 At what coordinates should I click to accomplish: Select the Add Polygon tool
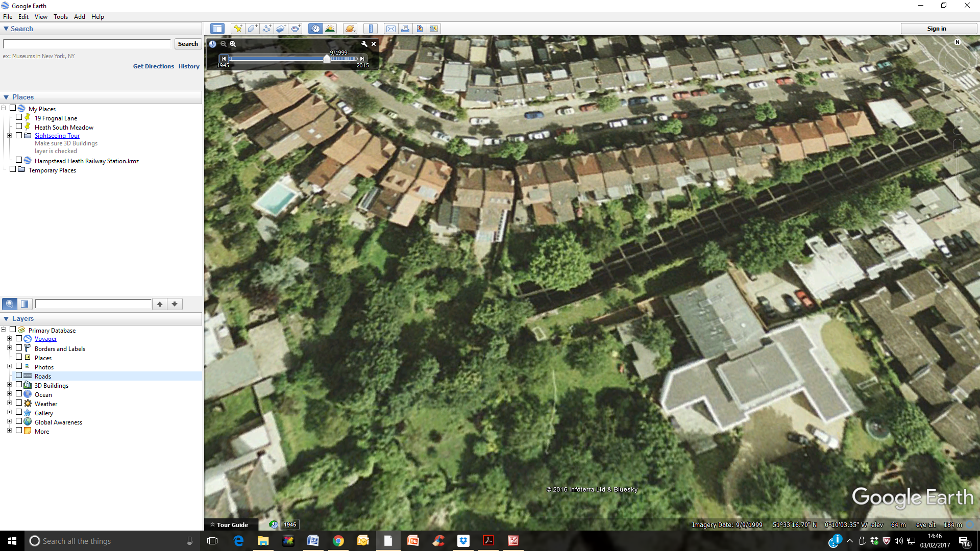pyautogui.click(x=252, y=29)
